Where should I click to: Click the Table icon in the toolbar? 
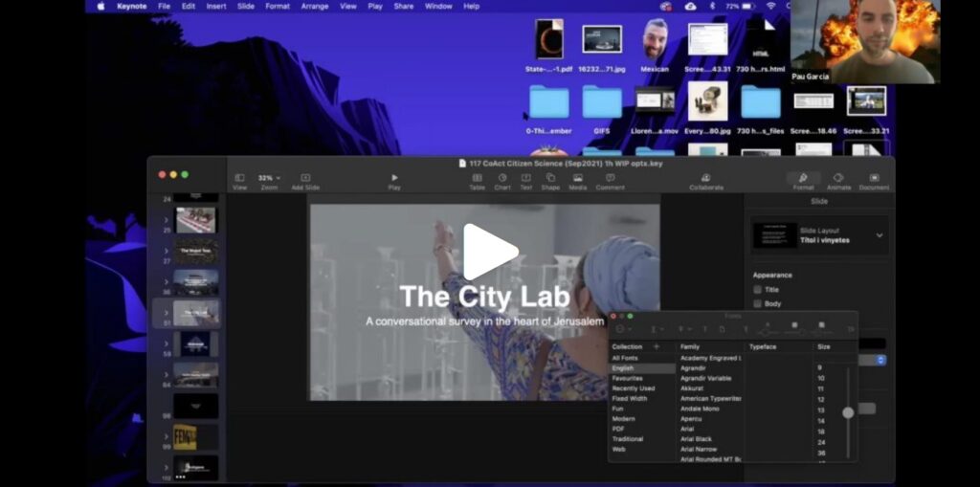pos(477,178)
